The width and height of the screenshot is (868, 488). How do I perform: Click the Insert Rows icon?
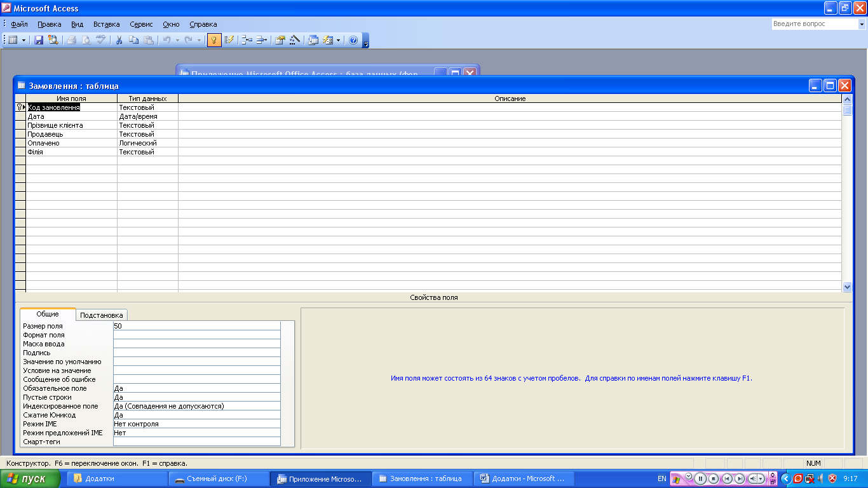(x=247, y=40)
